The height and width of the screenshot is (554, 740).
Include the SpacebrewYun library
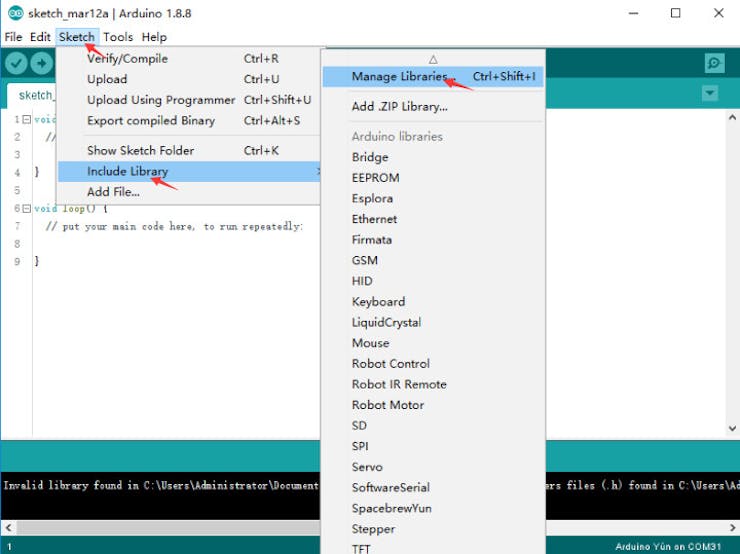[x=433, y=509]
